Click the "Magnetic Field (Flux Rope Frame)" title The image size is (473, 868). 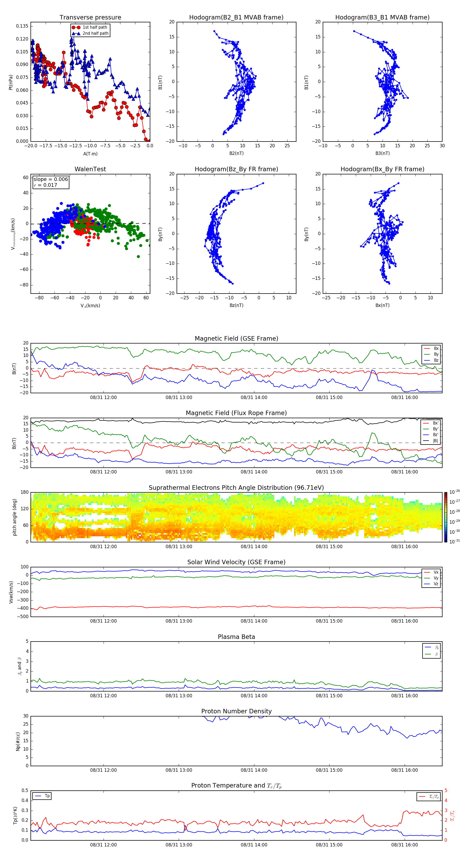tap(236, 413)
